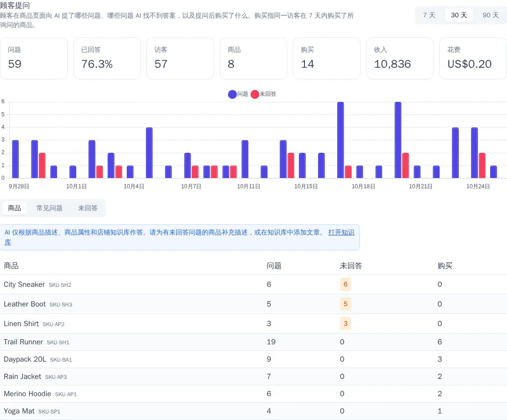The height and width of the screenshot is (420, 507).
Task: Click Leather Boot's unanswered badge showing 5
Action: click(345, 304)
